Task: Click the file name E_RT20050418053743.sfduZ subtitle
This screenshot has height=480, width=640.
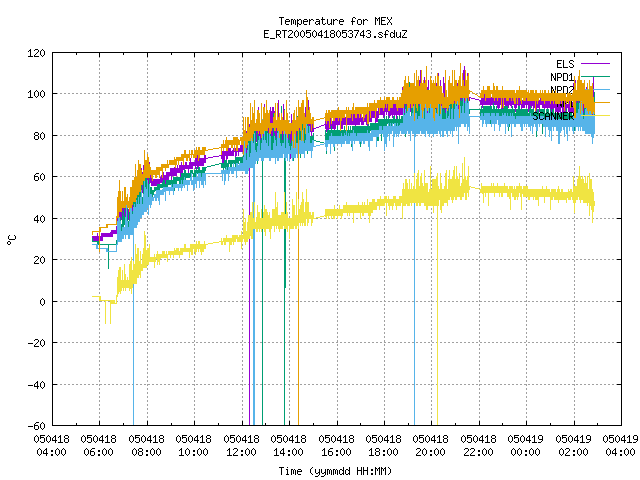Action: [335, 34]
